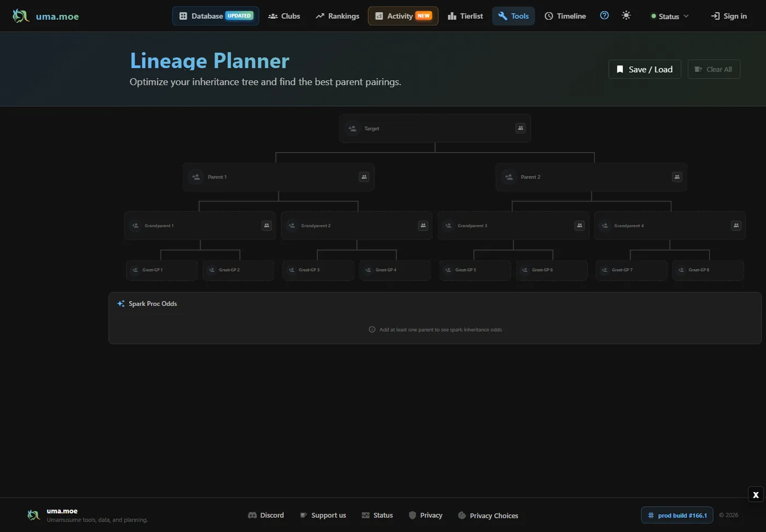Open the Activity page
Viewport: 766px width, 532px height.
[x=403, y=16]
